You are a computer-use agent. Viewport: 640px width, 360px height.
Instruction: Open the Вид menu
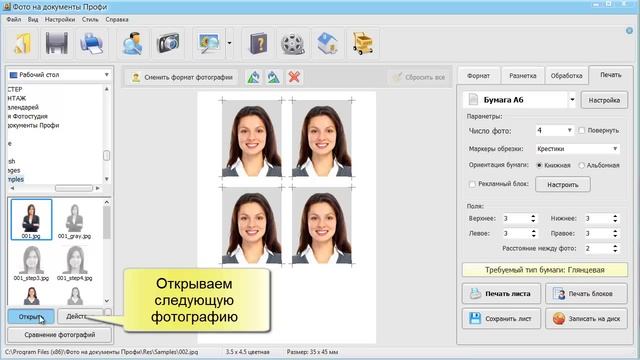point(33,19)
